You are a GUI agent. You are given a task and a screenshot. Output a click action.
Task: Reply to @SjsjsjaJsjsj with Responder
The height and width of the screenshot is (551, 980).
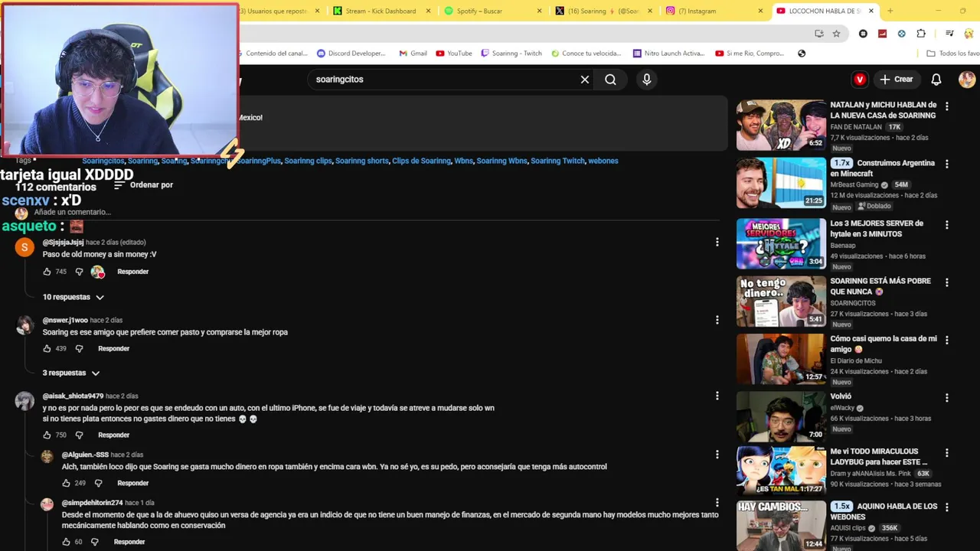coord(132,272)
